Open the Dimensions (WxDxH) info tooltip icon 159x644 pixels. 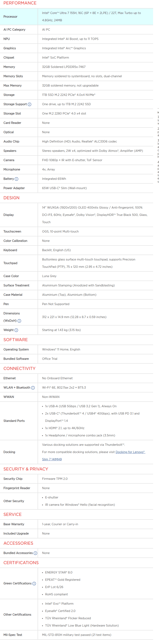pyautogui.click(x=19, y=321)
